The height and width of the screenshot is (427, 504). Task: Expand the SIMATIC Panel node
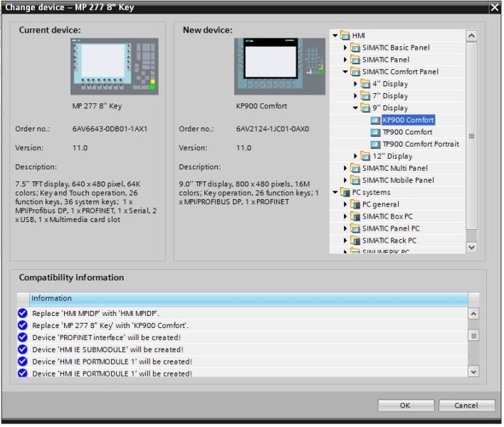(x=346, y=60)
